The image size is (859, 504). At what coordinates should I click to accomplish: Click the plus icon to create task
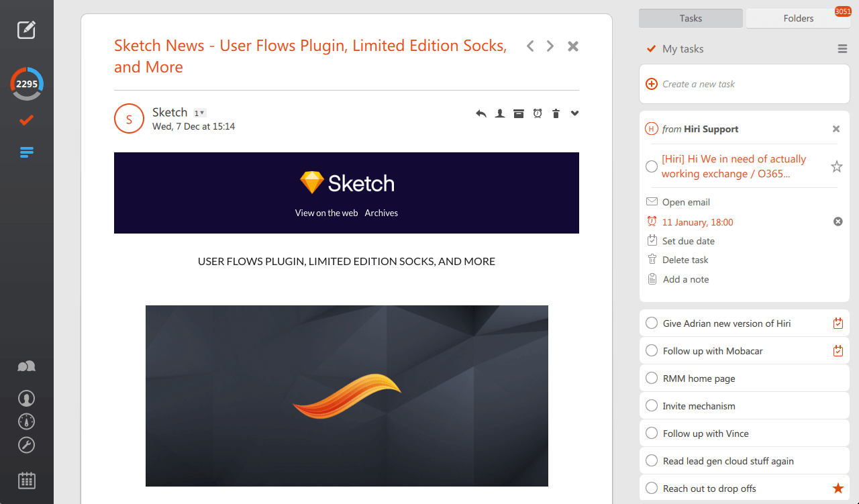[652, 84]
